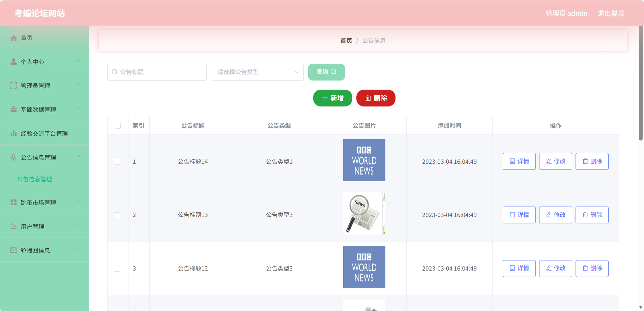Click the red 删除 batch button
Image resolution: width=644 pixels, height=311 pixels.
coord(376,98)
